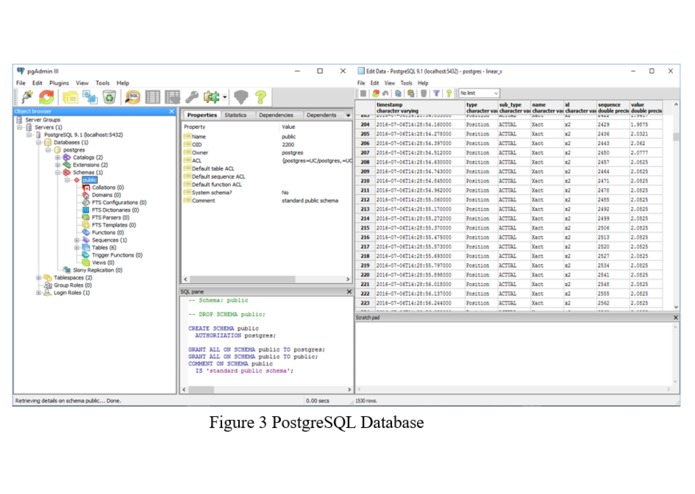Close the Scratch pad panel
695x494 pixels.
(675, 317)
